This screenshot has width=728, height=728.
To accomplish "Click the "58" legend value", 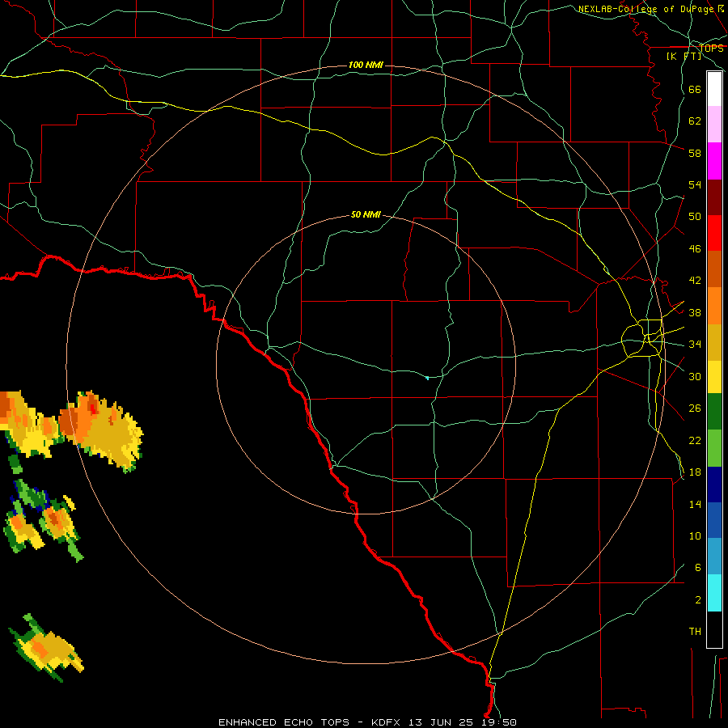I will pyautogui.click(x=695, y=153).
